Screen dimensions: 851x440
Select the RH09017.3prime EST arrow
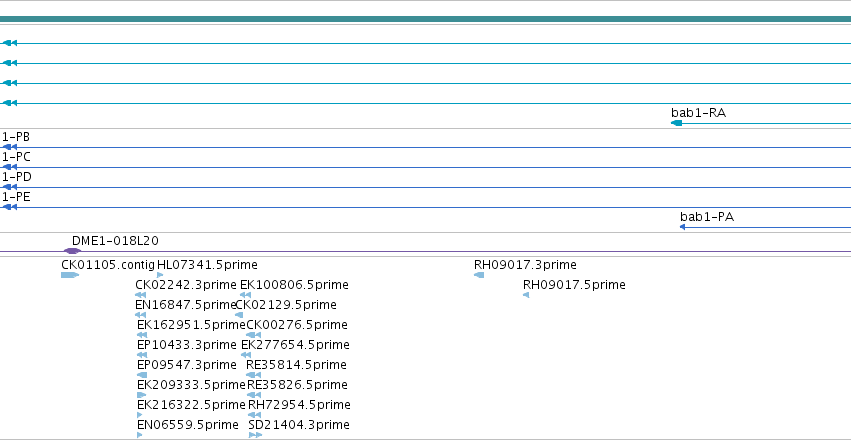pyautogui.click(x=479, y=275)
